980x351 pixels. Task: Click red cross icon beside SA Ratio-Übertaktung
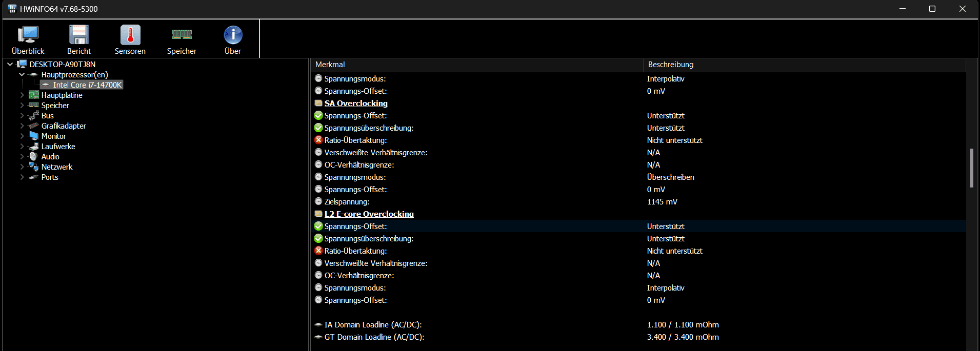click(318, 140)
